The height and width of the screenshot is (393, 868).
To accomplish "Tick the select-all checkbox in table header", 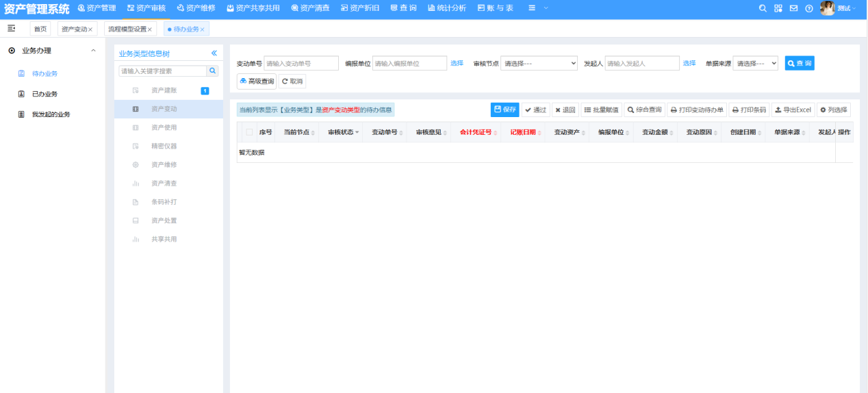I will coord(249,132).
